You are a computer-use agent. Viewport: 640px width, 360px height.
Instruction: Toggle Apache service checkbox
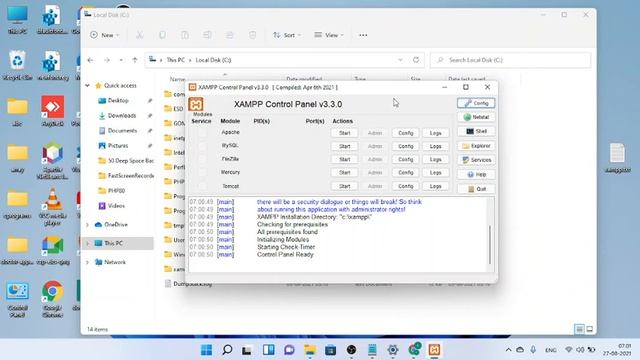202,133
